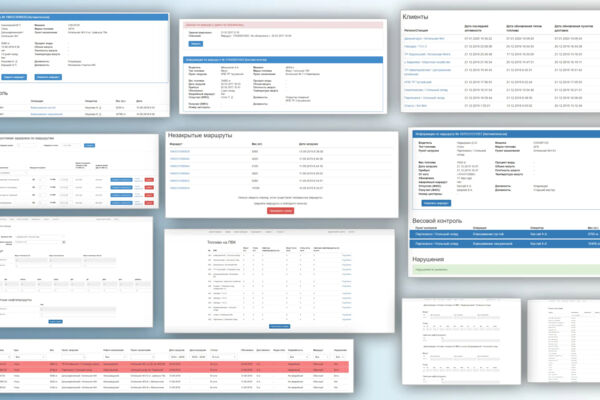Click the small blue filter button above routes table
This screenshot has height=400, width=600.
[x=89, y=145]
